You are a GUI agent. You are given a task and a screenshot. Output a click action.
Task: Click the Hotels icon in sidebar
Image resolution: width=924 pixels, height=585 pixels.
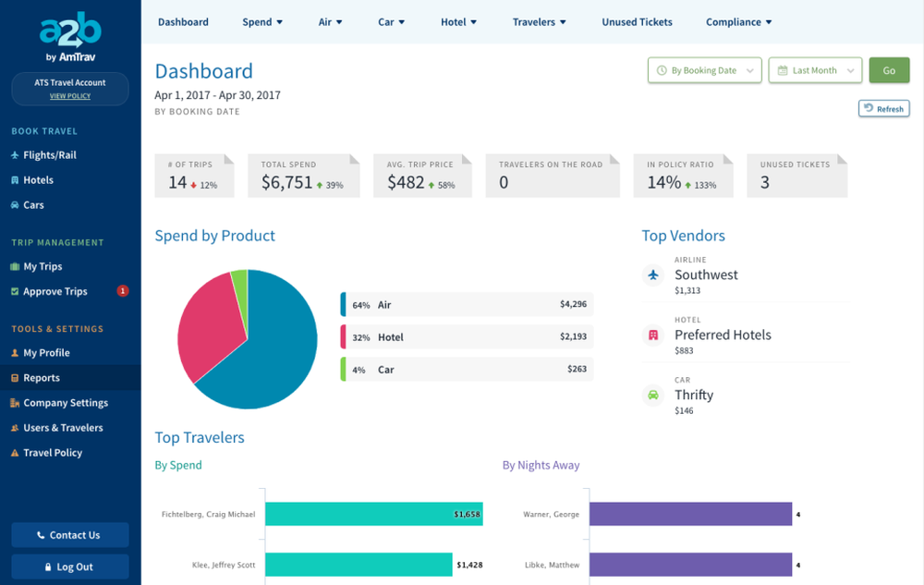(15, 180)
